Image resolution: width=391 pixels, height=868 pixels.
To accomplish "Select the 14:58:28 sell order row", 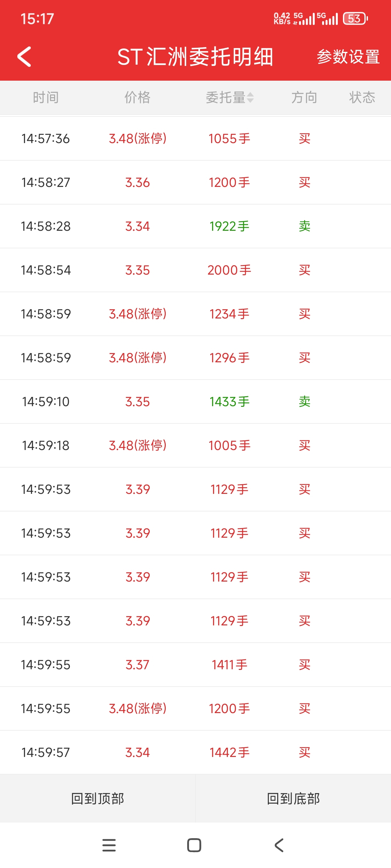I will pyautogui.click(x=195, y=226).
